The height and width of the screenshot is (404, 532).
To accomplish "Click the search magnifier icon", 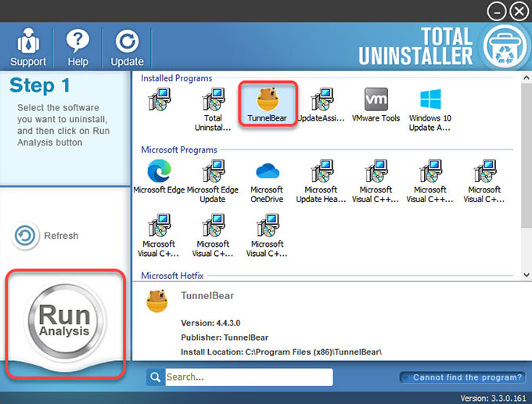I will (156, 377).
